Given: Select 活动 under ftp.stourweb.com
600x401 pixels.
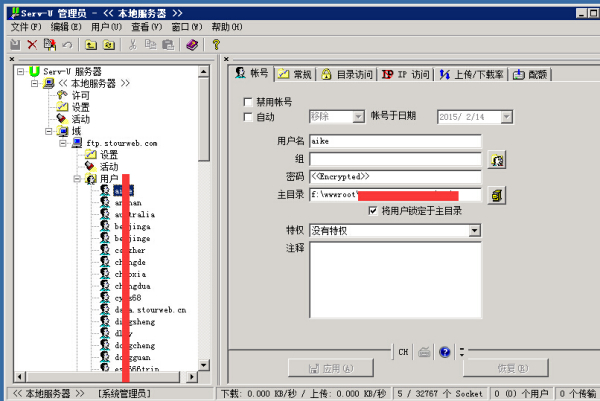Looking at the screenshot, I should (102, 166).
